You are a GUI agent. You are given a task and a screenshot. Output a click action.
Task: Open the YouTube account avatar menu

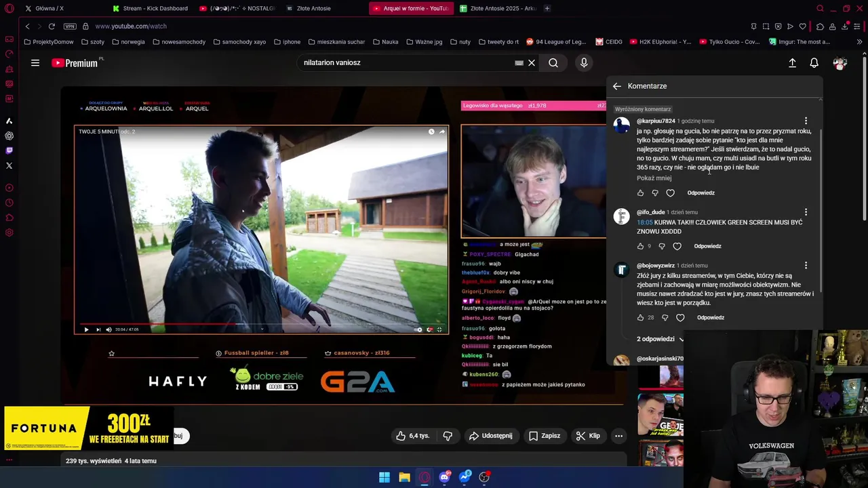[x=840, y=63]
